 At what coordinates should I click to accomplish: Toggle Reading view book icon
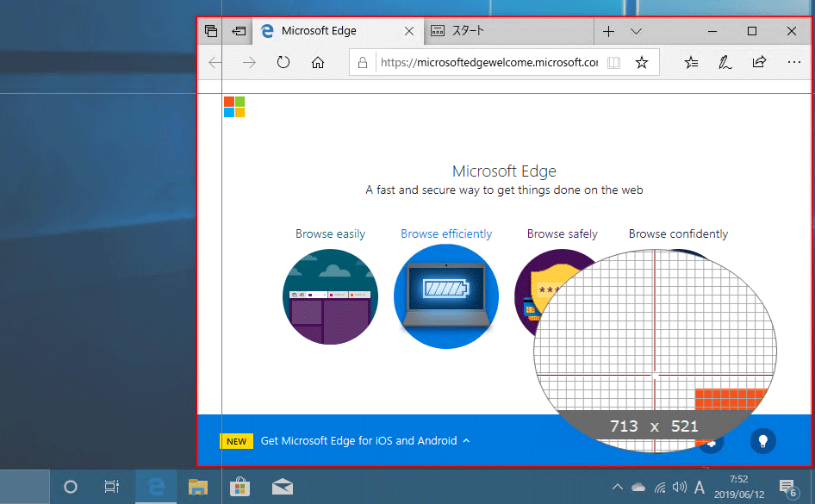click(613, 63)
